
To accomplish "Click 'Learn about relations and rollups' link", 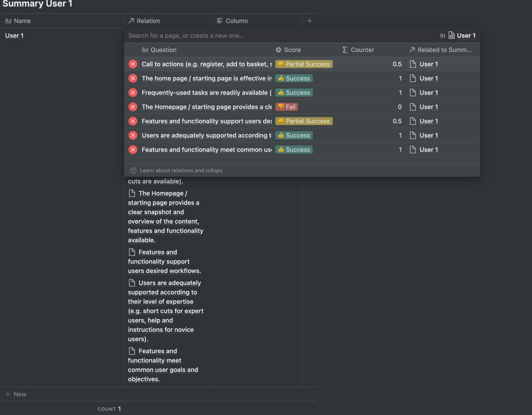I will pyautogui.click(x=181, y=171).
